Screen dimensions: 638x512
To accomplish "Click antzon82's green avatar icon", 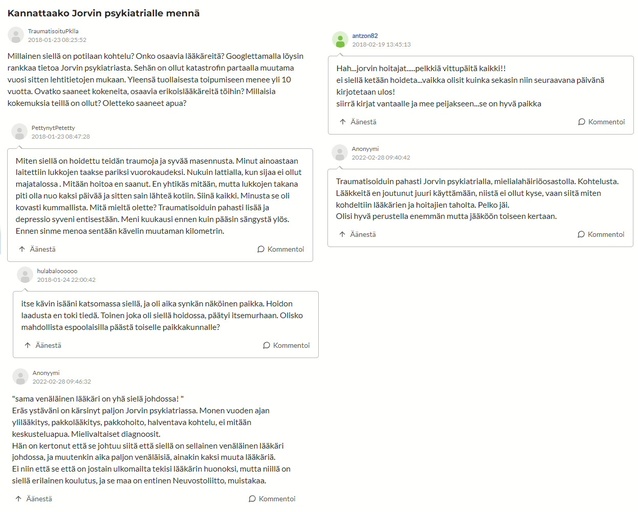I will point(339,39).
